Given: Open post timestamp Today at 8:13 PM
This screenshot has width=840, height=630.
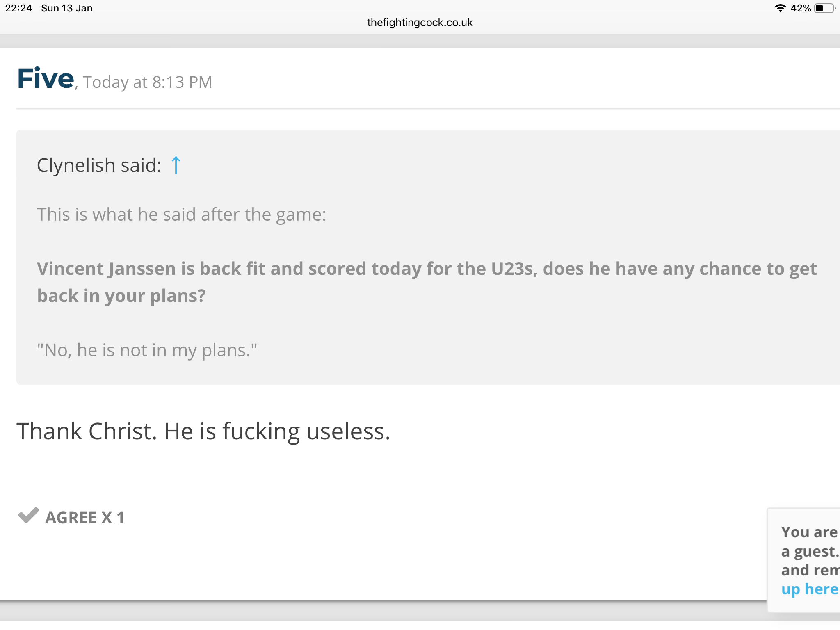Looking at the screenshot, I should pos(148,82).
